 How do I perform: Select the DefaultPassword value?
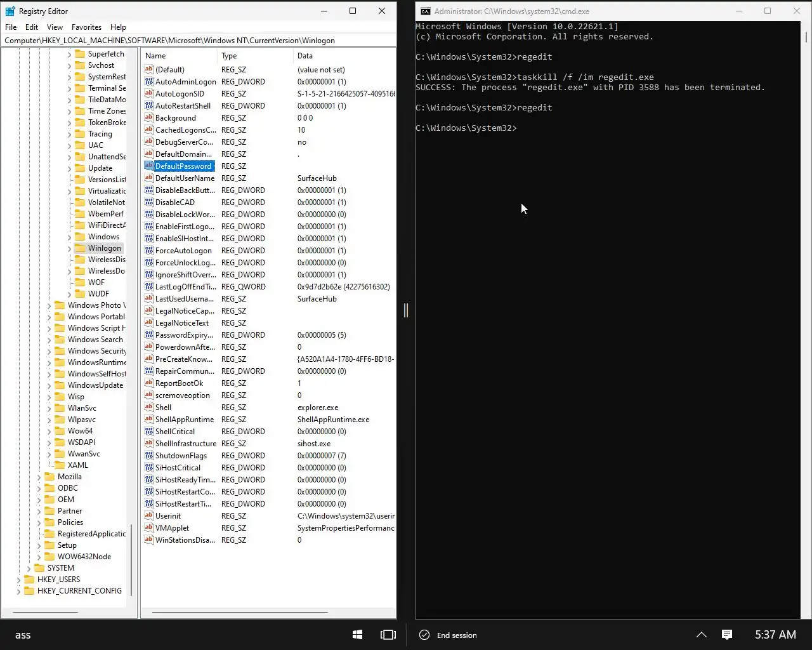(x=183, y=166)
